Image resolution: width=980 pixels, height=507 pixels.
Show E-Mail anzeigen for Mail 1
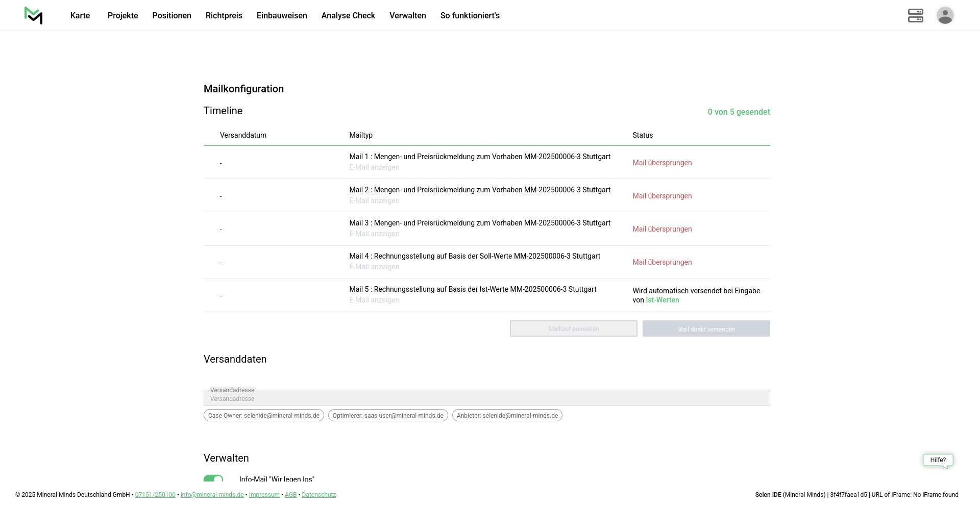click(374, 167)
